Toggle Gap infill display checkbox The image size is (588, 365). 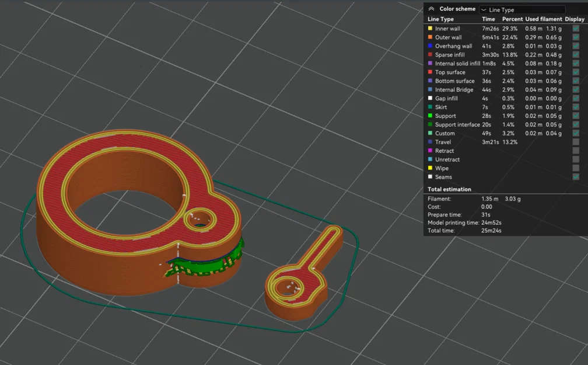[x=576, y=98]
